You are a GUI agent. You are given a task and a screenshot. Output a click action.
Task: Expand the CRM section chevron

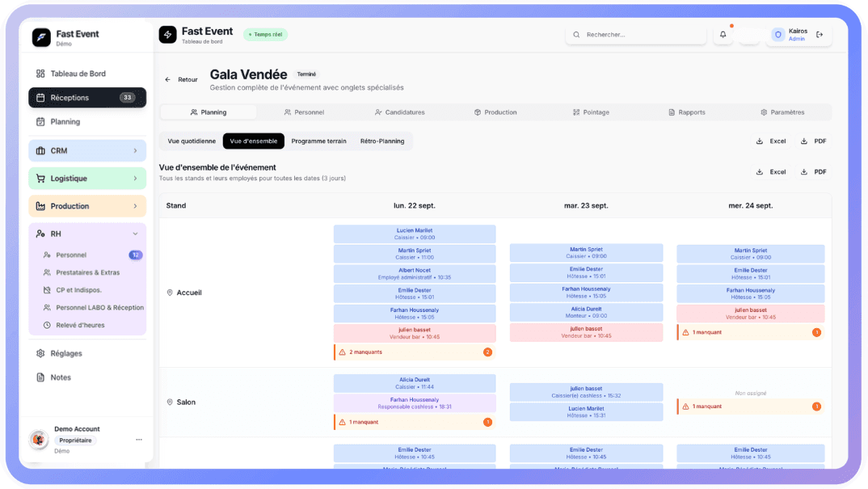click(x=136, y=150)
